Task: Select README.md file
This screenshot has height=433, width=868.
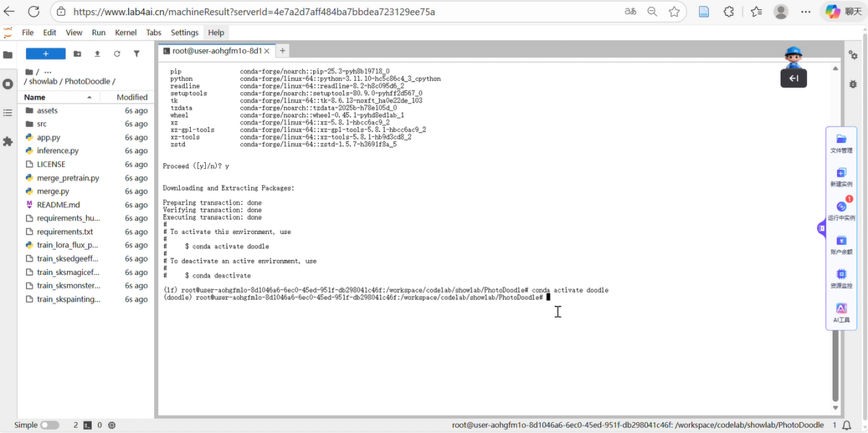Action: coord(86,205)
